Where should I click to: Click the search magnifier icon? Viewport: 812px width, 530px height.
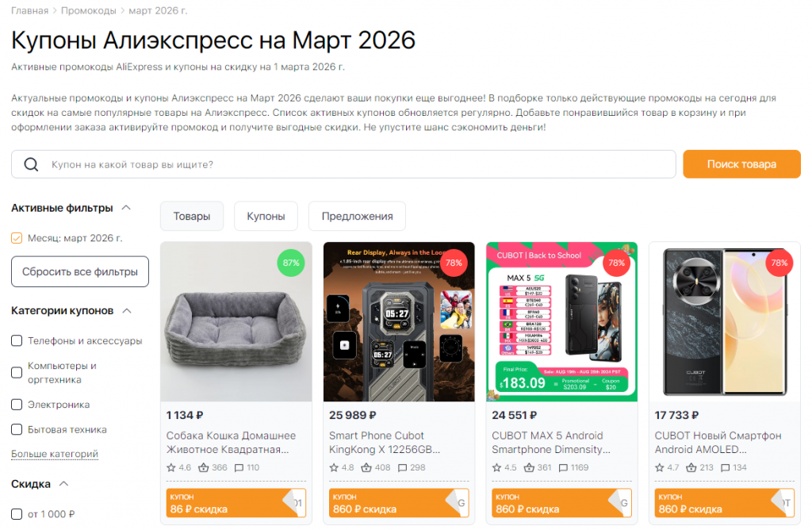coord(31,164)
